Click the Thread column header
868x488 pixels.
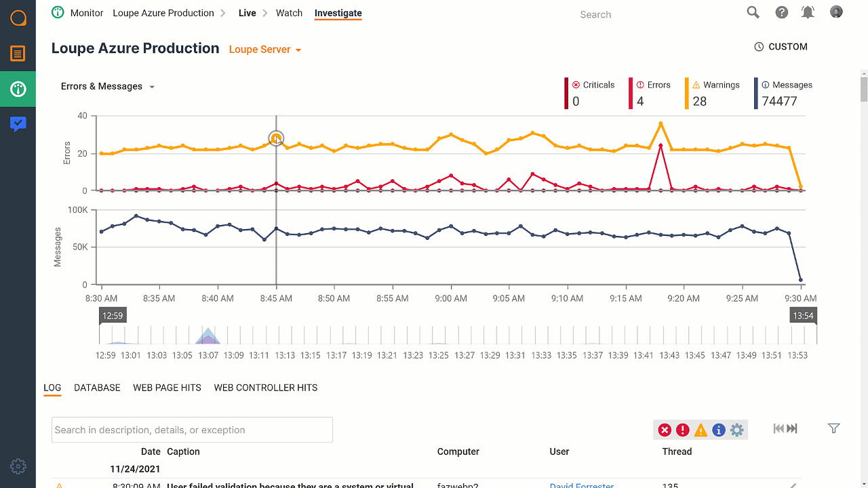(x=677, y=451)
